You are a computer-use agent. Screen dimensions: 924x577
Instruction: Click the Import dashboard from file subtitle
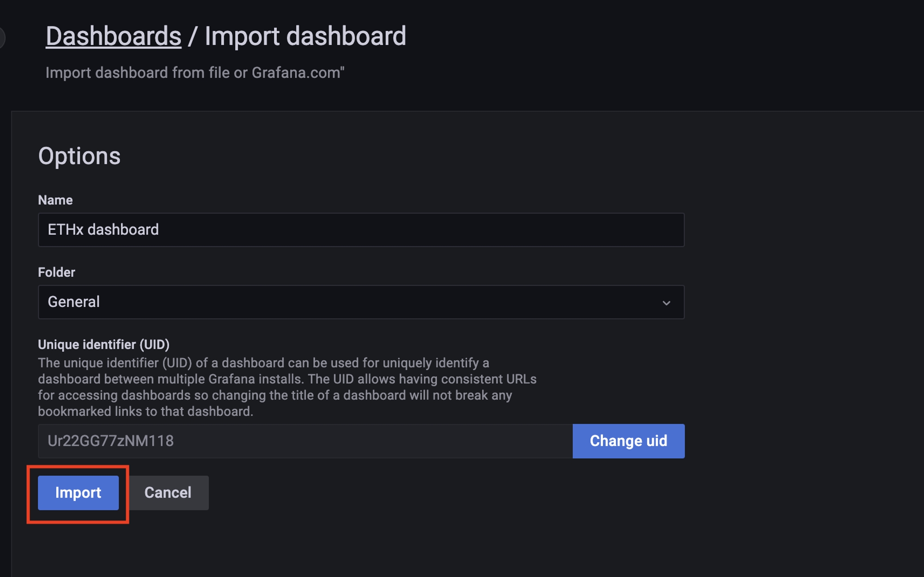[x=195, y=73]
